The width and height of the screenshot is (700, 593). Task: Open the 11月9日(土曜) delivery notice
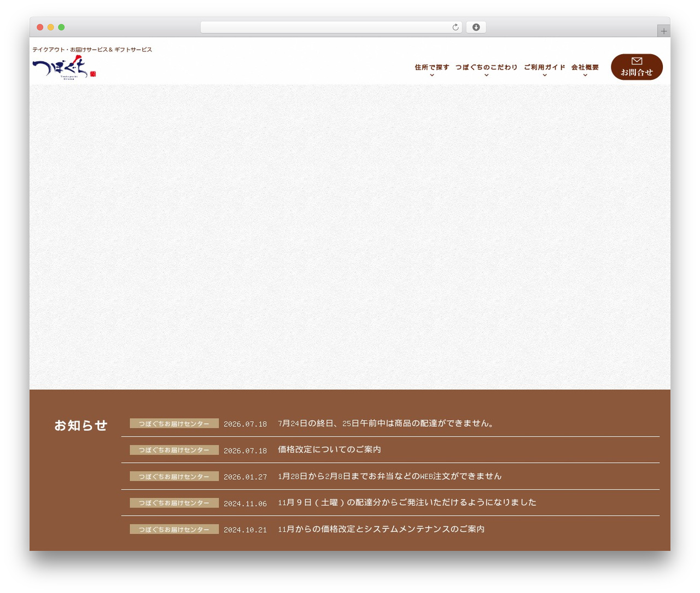coord(407,503)
